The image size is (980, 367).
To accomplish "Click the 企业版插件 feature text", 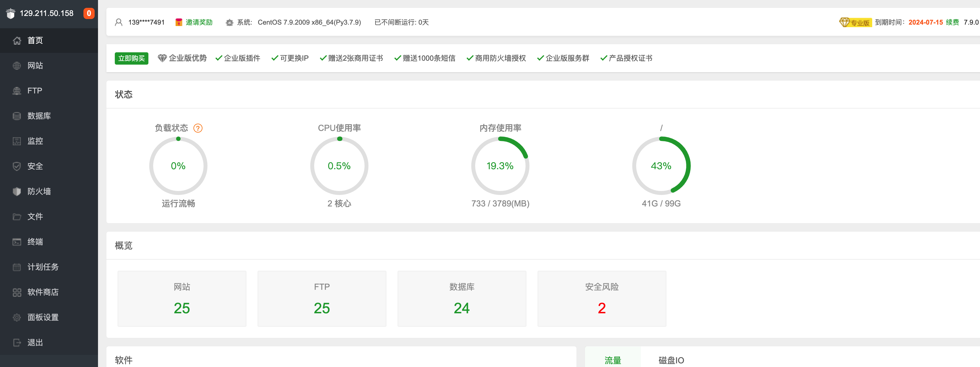I will point(242,58).
